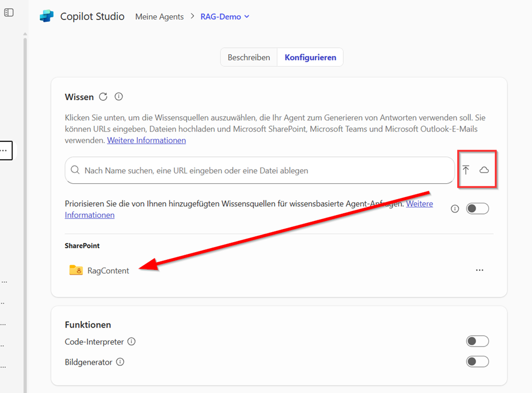Image resolution: width=532 pixels, height=393 pixels.
Task: Expand the collapsed left sidebar panel
Action: coord(9,12)
